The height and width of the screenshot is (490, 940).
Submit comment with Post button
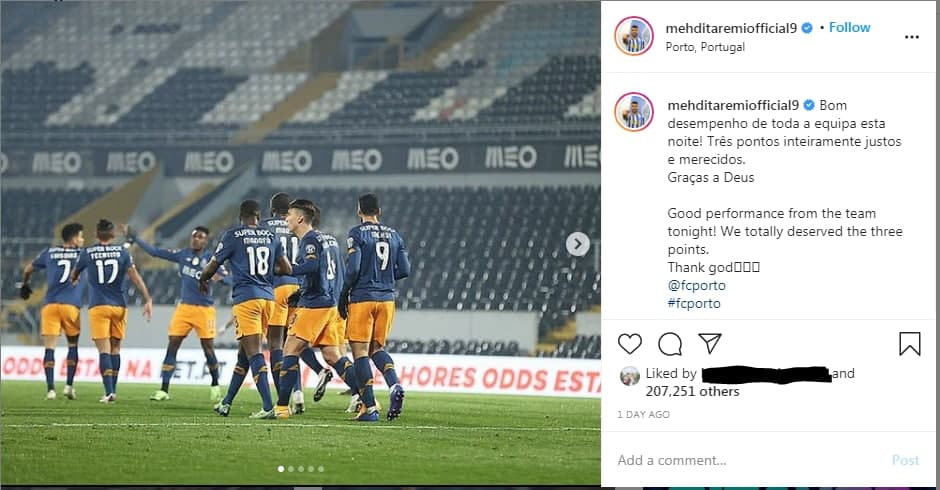click(905, 460)
